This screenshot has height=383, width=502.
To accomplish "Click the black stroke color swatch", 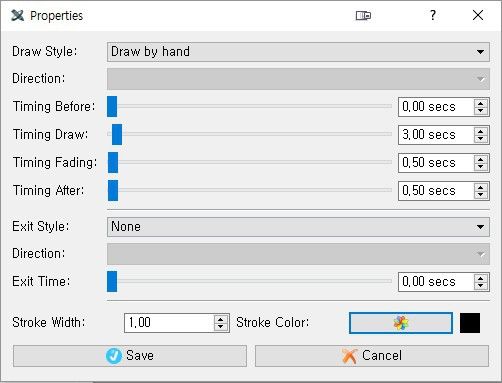I will (x=470, y=323).
